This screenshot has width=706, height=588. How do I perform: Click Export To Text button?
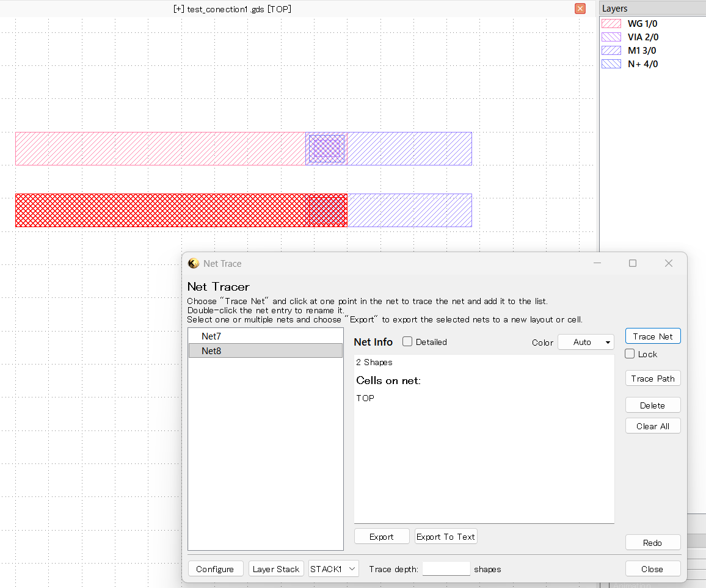445,537
